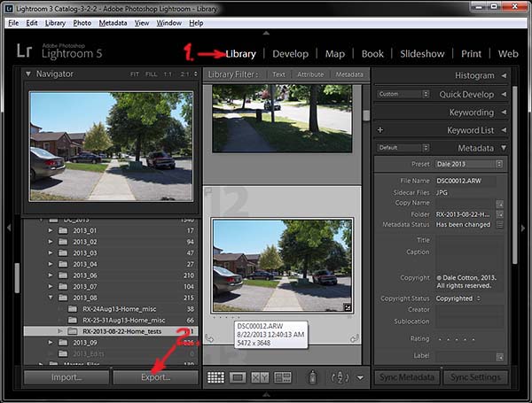532x403 pixels.
Task: Click the Label field action icon
Action: [499, 356]
